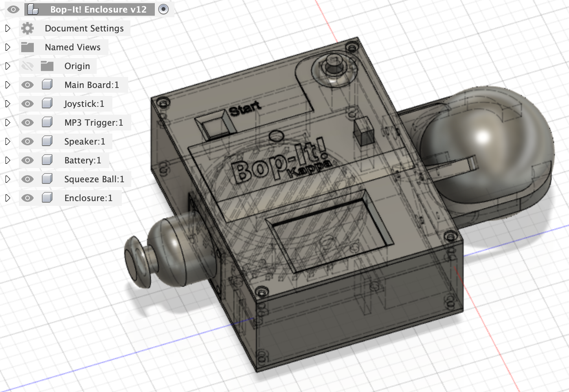This screenshot has height=392, width=569.
Task: Hide the Enclosure:1 component
Action: (x=28, y=198)
